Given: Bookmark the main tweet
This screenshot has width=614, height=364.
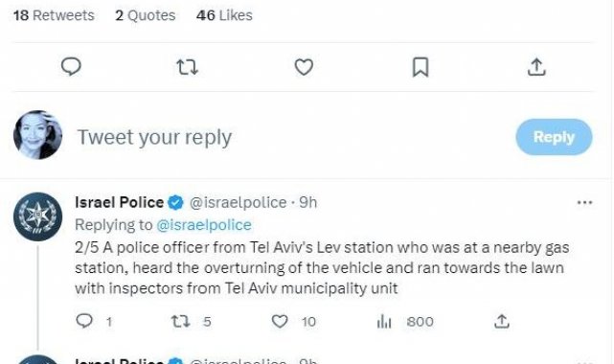Looking at the screenshot, I should [x=421, y=67].
